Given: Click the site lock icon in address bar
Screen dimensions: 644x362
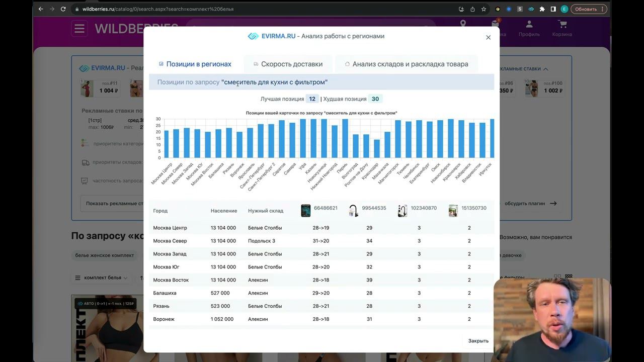Looking at the screenshot, I should [x=76, y=9].
